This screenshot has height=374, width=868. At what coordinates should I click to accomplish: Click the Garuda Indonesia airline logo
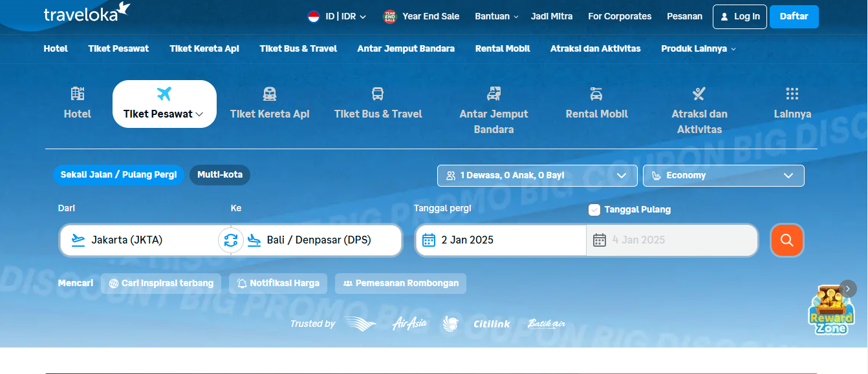click(360, 324)
